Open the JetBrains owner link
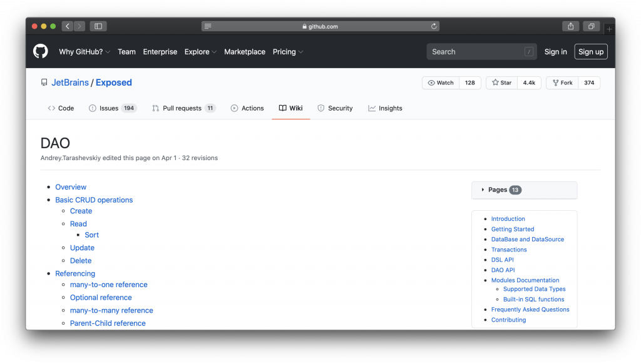This screenshot has height=364, width=641. point(70,83)
